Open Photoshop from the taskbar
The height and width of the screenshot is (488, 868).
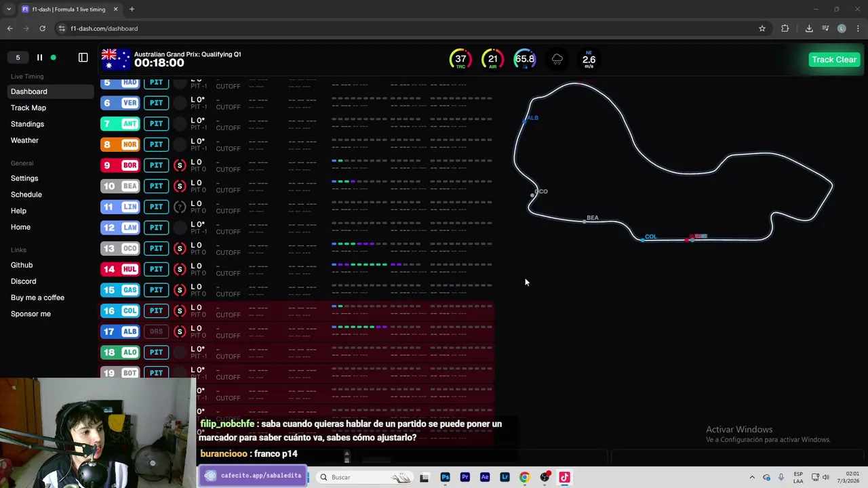(445, 477)
